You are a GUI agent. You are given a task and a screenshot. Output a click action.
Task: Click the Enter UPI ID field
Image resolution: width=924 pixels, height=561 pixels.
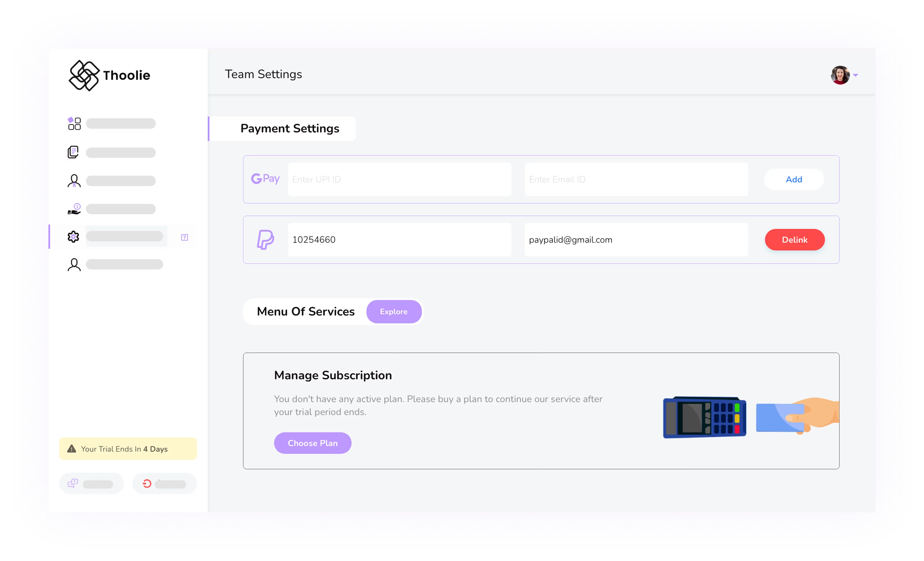click(x=399, y=179)
